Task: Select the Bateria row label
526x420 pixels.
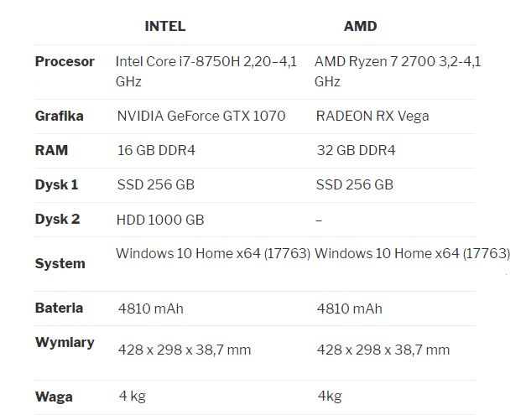Action: (x=59, y=308)
